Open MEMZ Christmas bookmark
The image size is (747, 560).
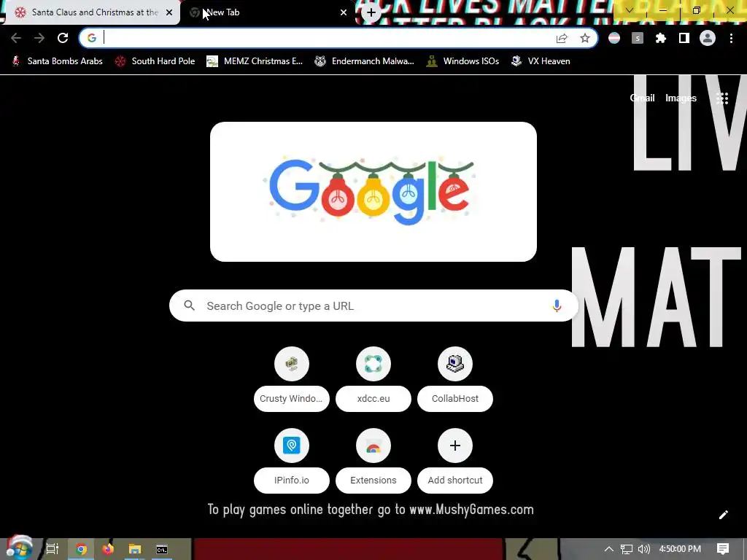click(x=255, y=61)
